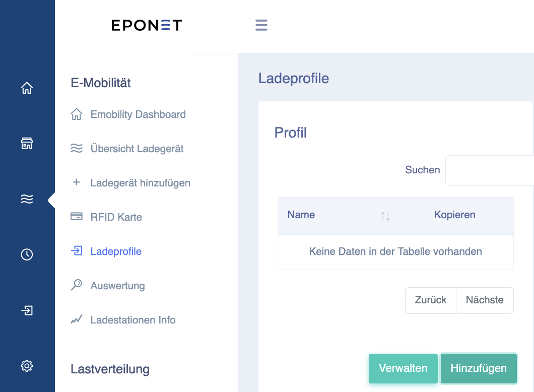Click the home icon in blue sidebar
534x392 pixels.
click(27, 88)
